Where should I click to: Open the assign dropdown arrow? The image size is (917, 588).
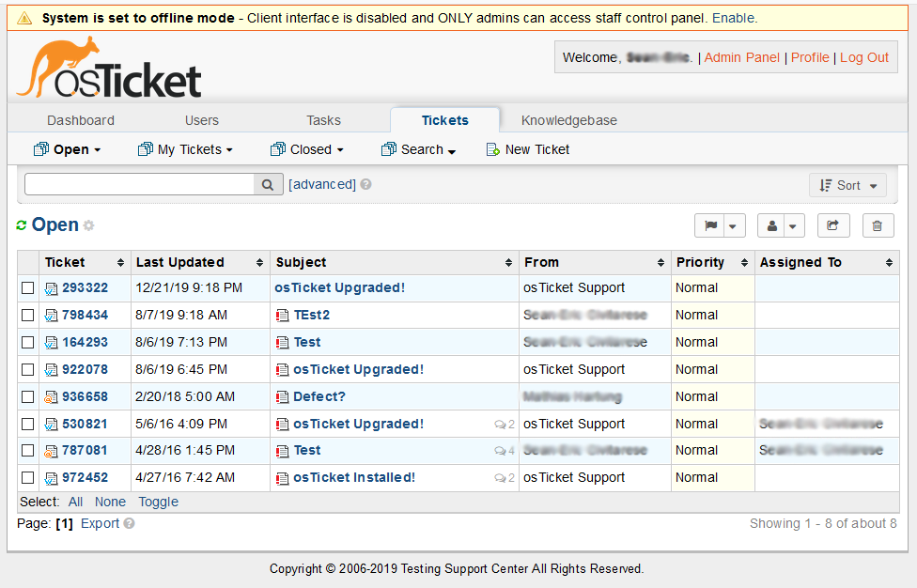tap(793, 225)
